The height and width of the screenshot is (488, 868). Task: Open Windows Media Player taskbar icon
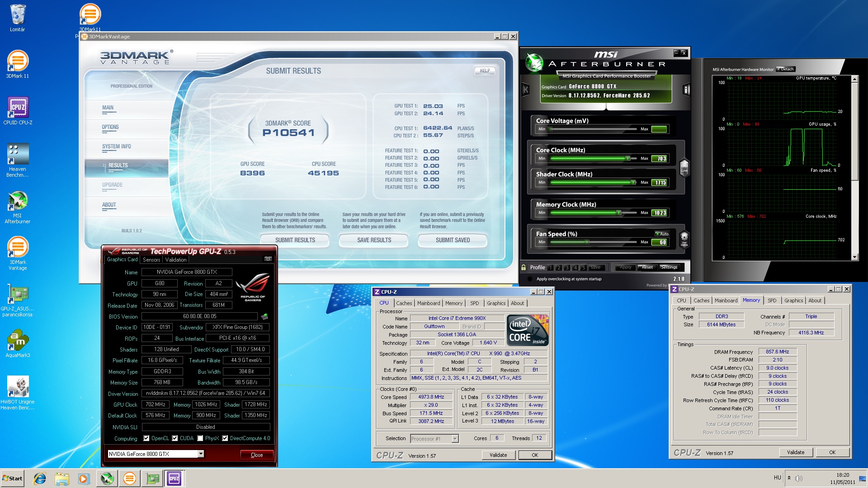click(84, 479)
